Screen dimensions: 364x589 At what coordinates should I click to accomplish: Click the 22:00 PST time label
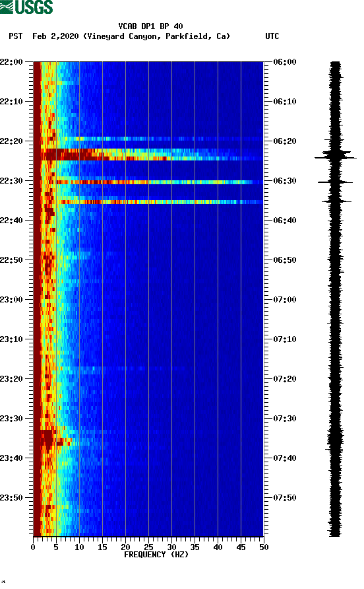tap(11, 61)
